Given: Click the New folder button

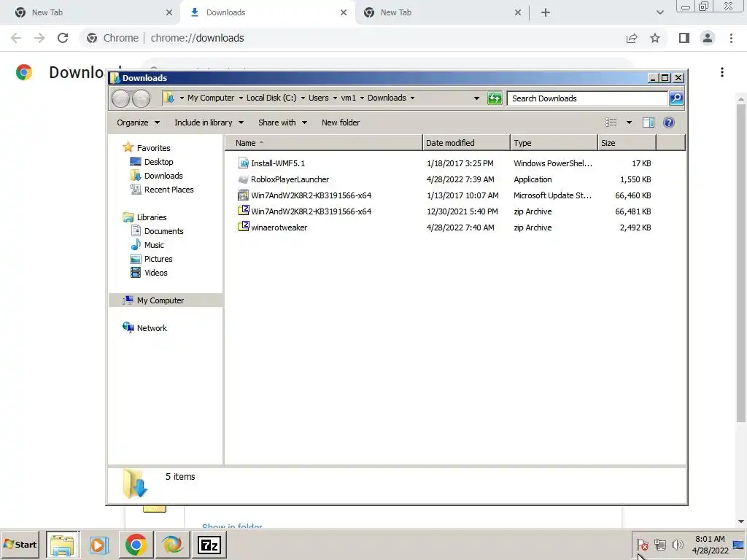Looking at the screenshot, I should tap(341, 122).
